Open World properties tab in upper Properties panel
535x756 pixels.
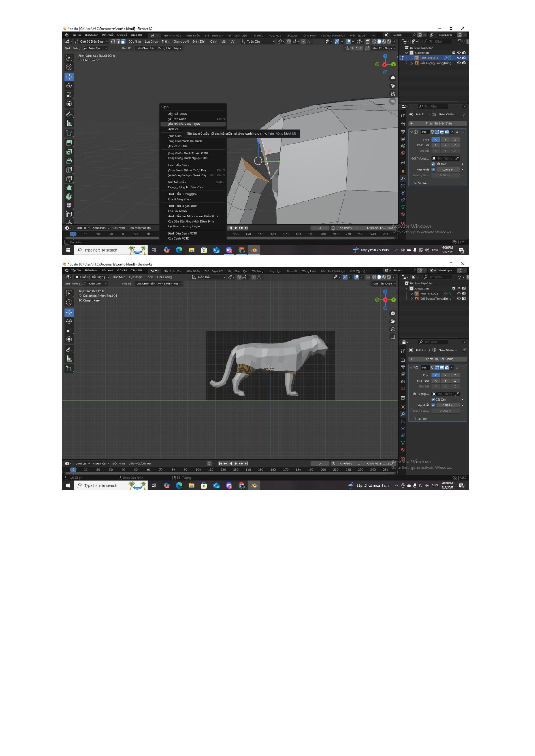tap(402, 153)
